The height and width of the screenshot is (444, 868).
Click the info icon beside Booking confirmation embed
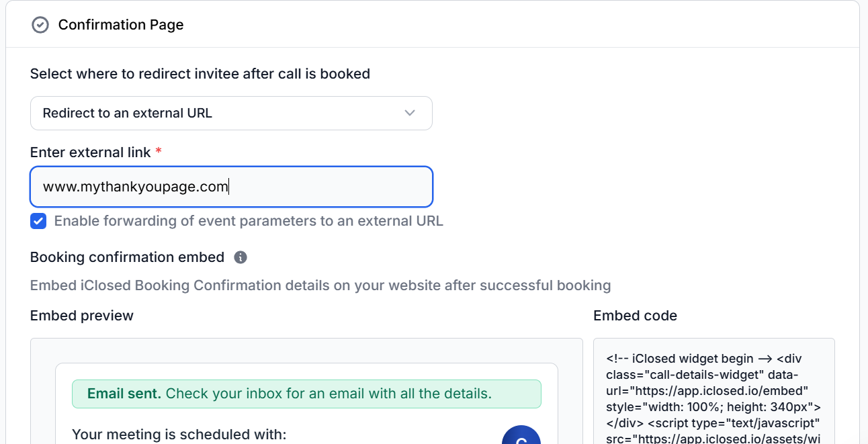point(241,257)
